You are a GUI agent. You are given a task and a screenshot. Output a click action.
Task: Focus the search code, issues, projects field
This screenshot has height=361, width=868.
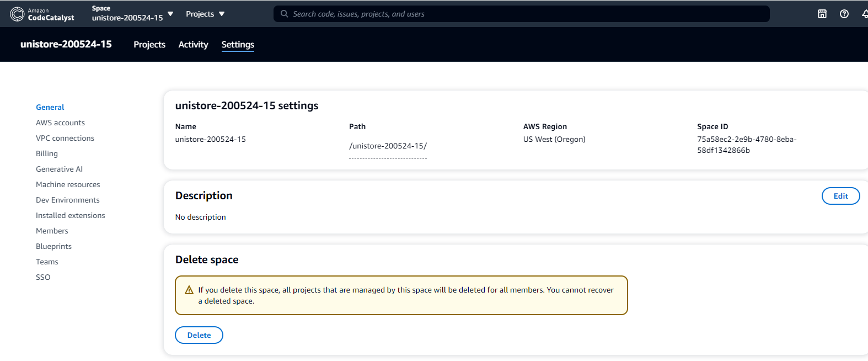(522, 14)
